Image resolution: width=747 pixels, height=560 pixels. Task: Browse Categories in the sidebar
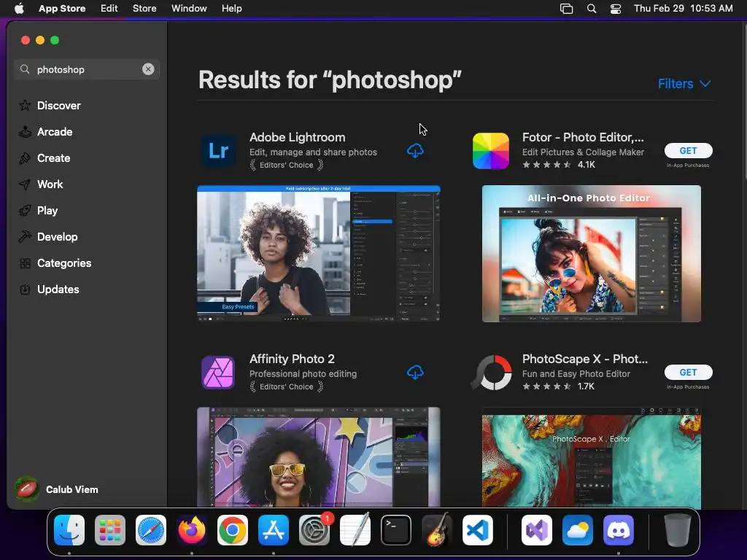click(55, 262)
